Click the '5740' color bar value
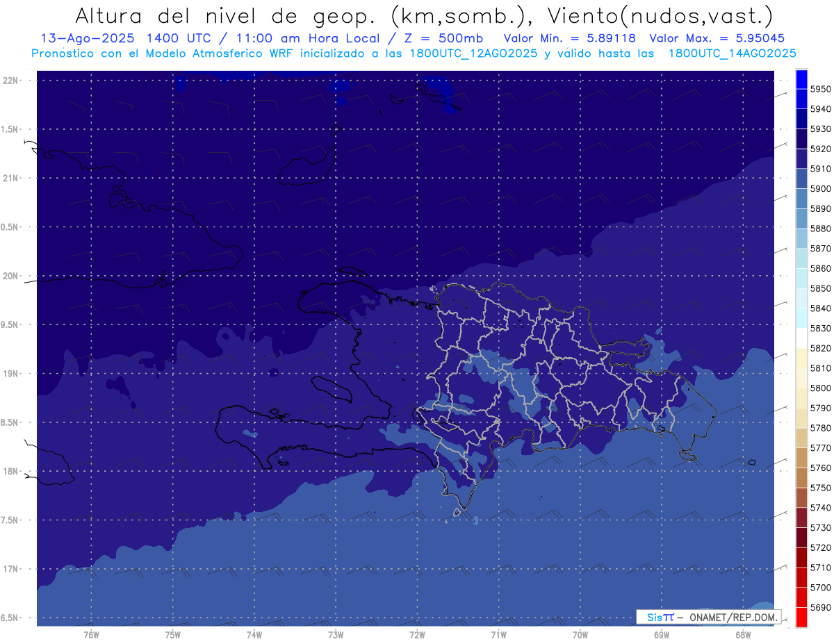This screenshot has height=644, width=834. 821,508
